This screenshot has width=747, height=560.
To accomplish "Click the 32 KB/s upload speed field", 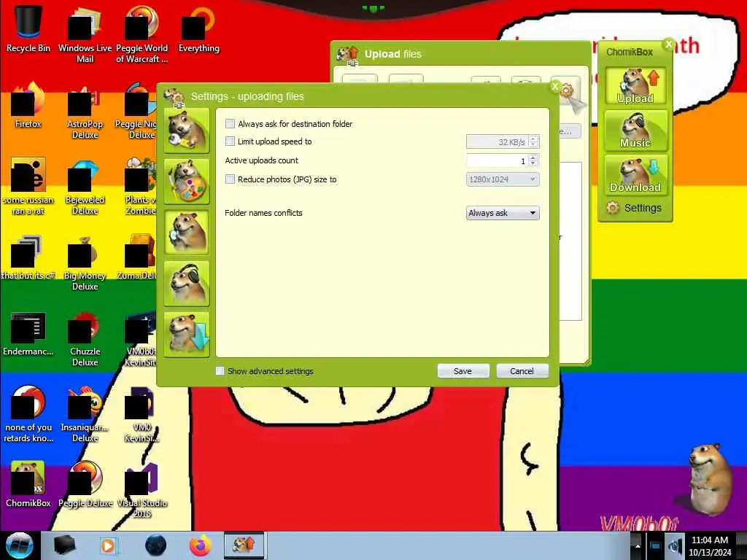I will (x=497, y=142).
